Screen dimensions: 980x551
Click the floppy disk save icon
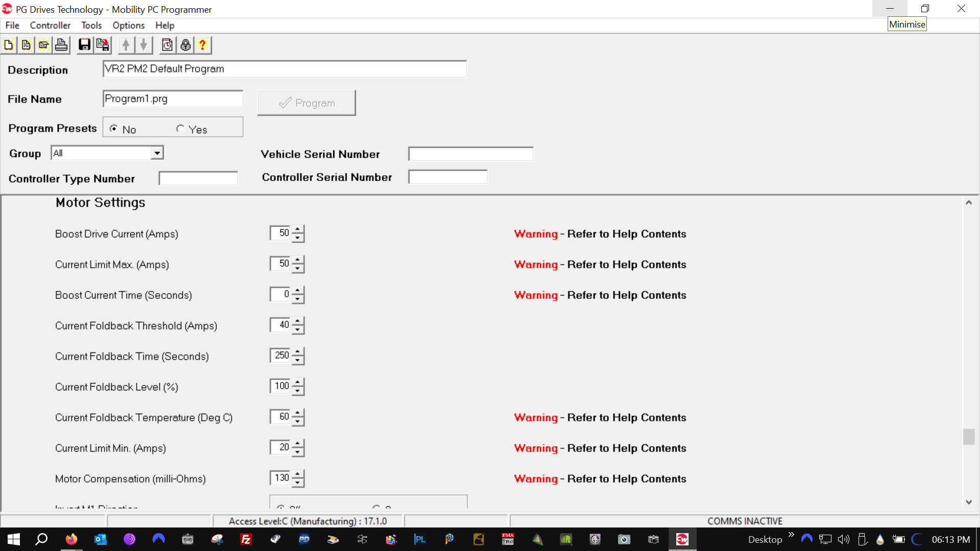point(84,45)
